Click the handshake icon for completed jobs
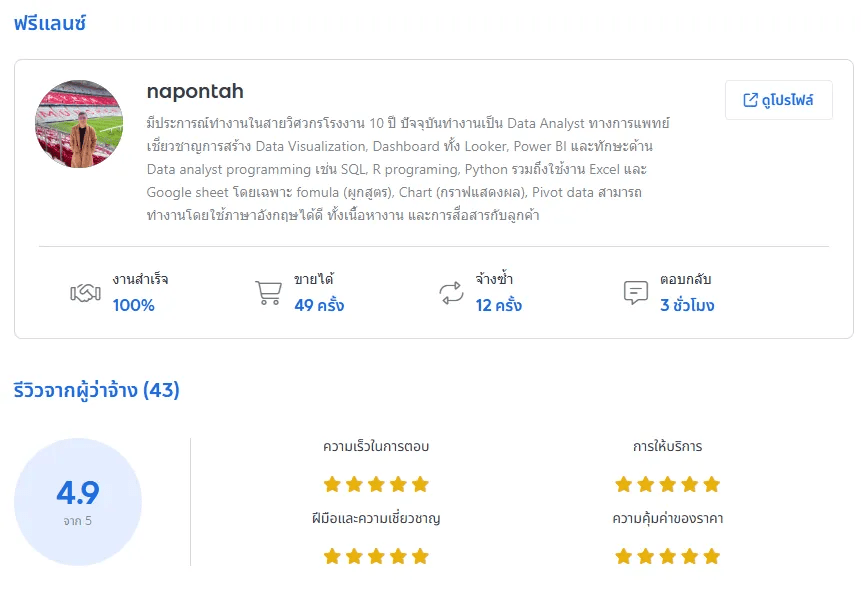861x596 pixels. pos(85,293)
